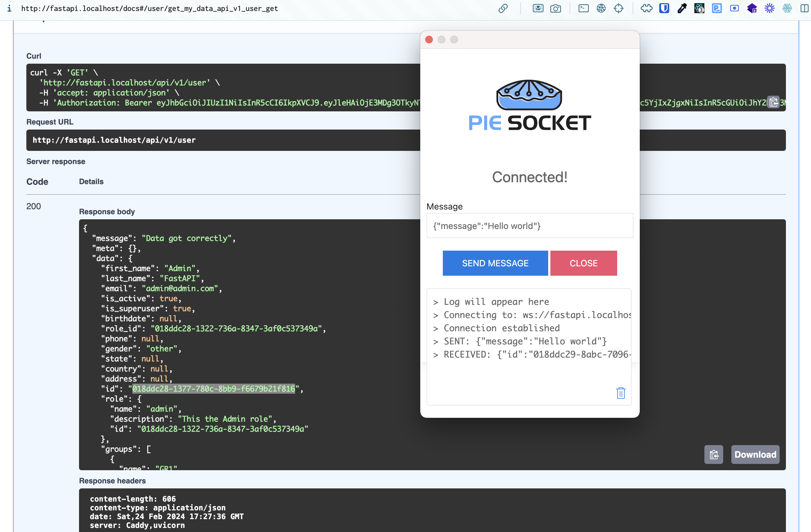Select the eyedropper color picker extension

click(681, 8)
